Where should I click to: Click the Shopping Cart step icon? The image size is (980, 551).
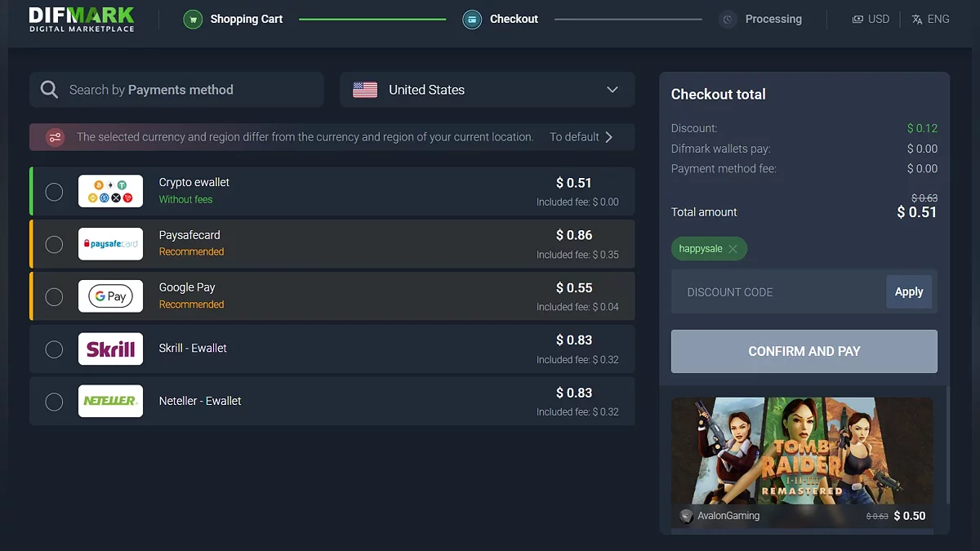193,19
